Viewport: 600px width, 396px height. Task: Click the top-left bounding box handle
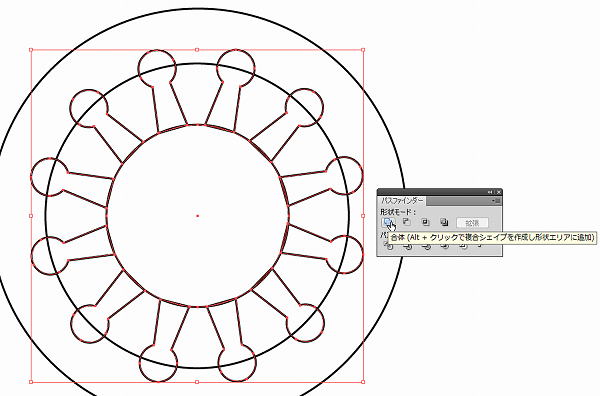[x=31, y=50]
